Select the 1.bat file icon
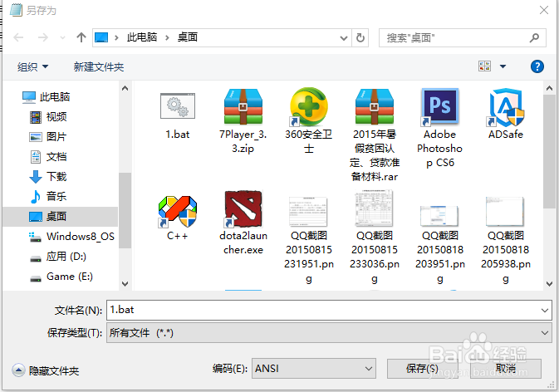The width and height of the screenshot is (559, 392). tap(178, 105)
